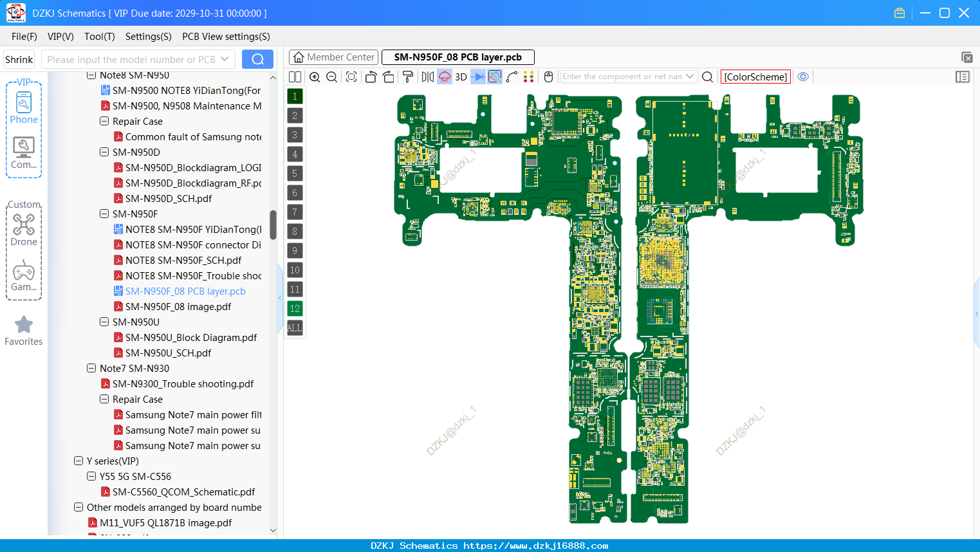Show PCB layer 1
The height and width of the screenshot is (552, 980).
click(295, 97)
